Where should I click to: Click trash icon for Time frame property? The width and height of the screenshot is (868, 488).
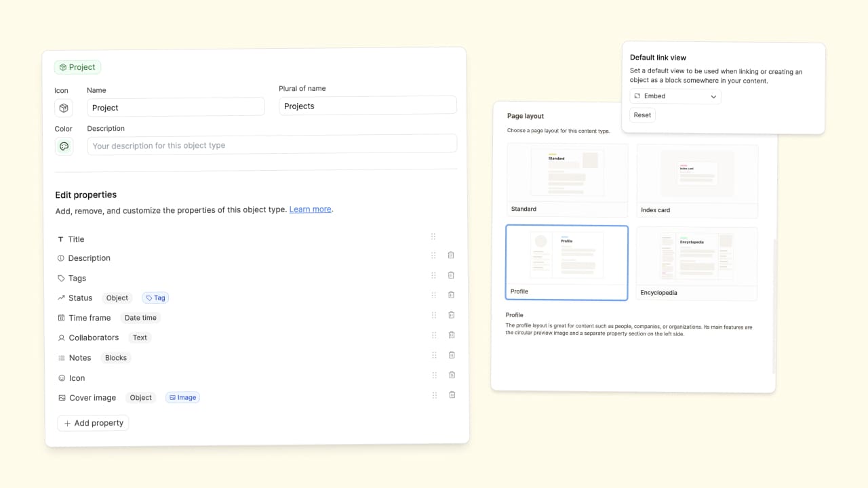pos(451,315)
